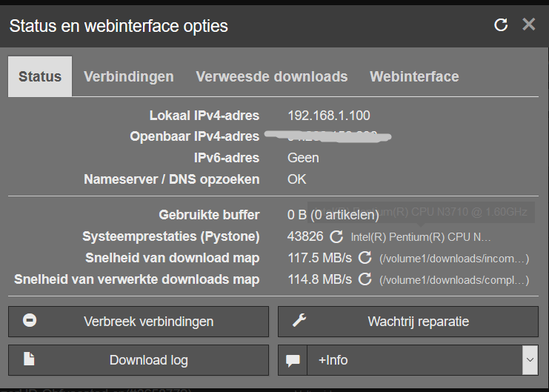Close the Status en webinterface opties dialog
The image size is (549, 392).
tap(528, 24)
